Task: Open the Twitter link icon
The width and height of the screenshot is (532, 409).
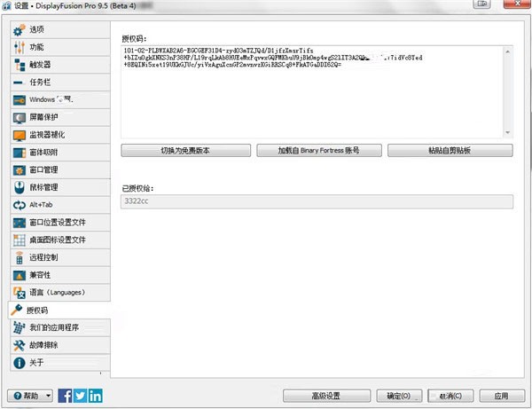Action: pyautogui.click(x=80, y=396)
